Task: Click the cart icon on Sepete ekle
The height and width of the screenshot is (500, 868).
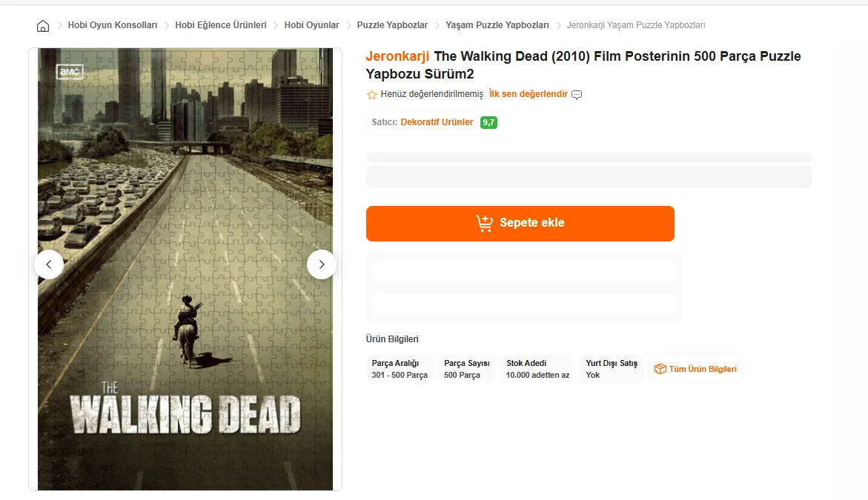Action: pos(484,223)
